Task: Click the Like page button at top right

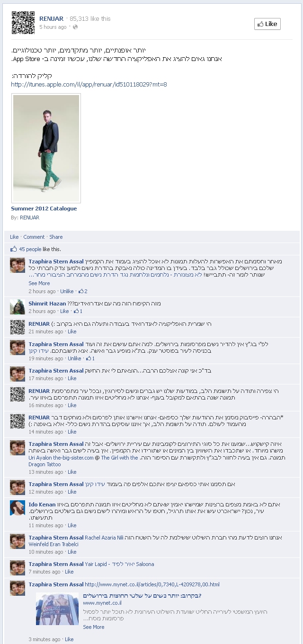Action: coord(267,24)
